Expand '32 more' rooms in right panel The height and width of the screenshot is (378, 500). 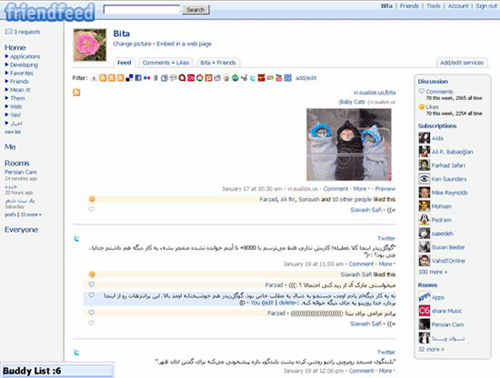pyautogui.click(x=431, y=349)
